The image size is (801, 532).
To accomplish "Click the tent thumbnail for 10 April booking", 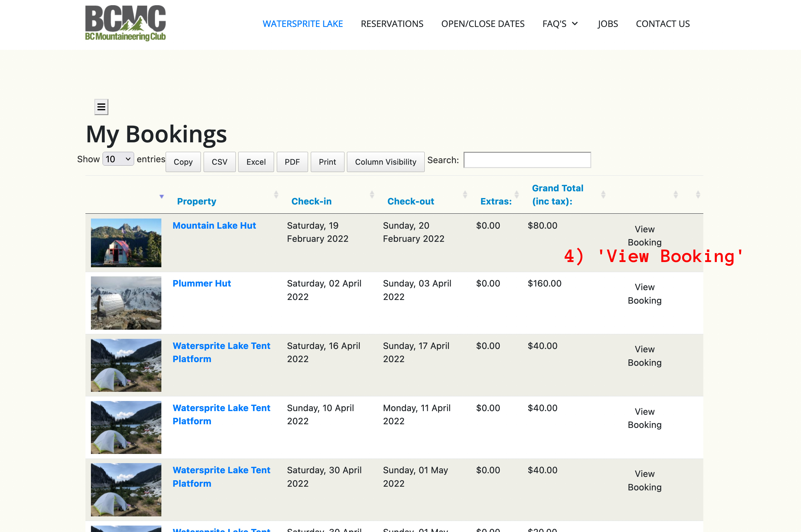I will 126,428.
